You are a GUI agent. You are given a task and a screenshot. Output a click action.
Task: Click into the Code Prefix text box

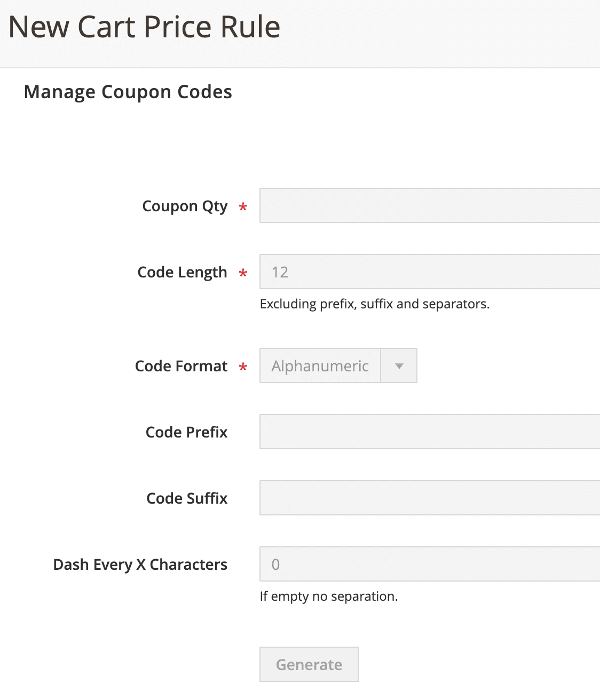[430, 432]
